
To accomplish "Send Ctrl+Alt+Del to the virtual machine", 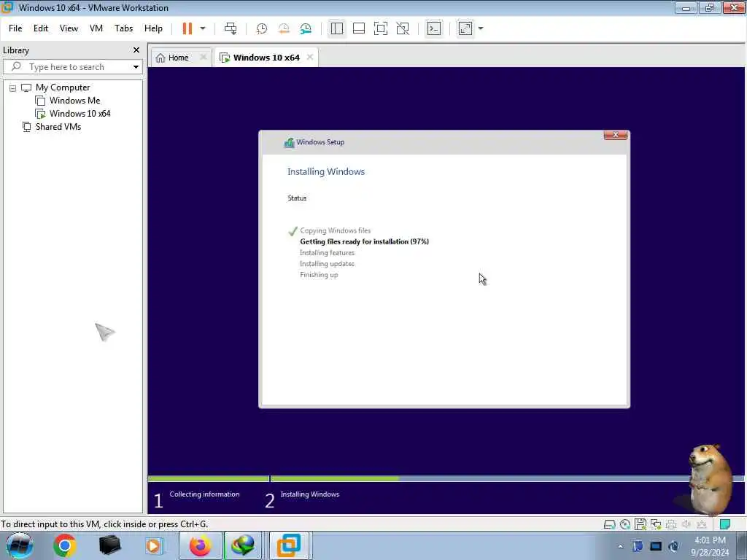I will pyautogui.click(x=231, y=28).
